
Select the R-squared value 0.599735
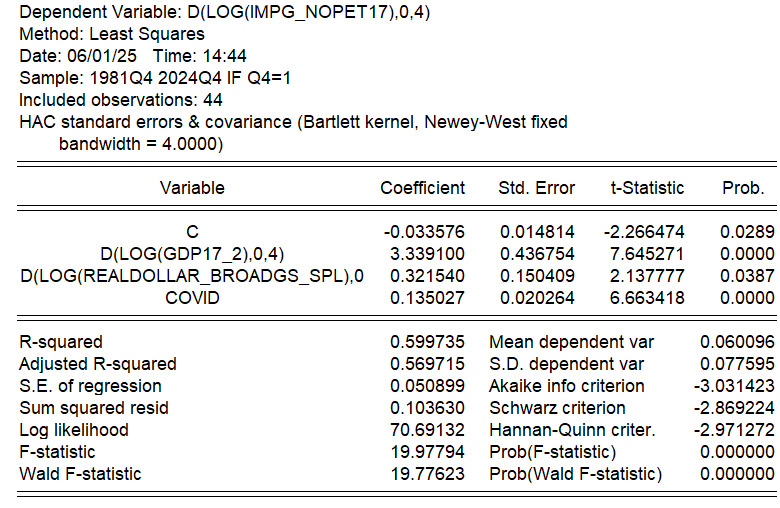427,342
